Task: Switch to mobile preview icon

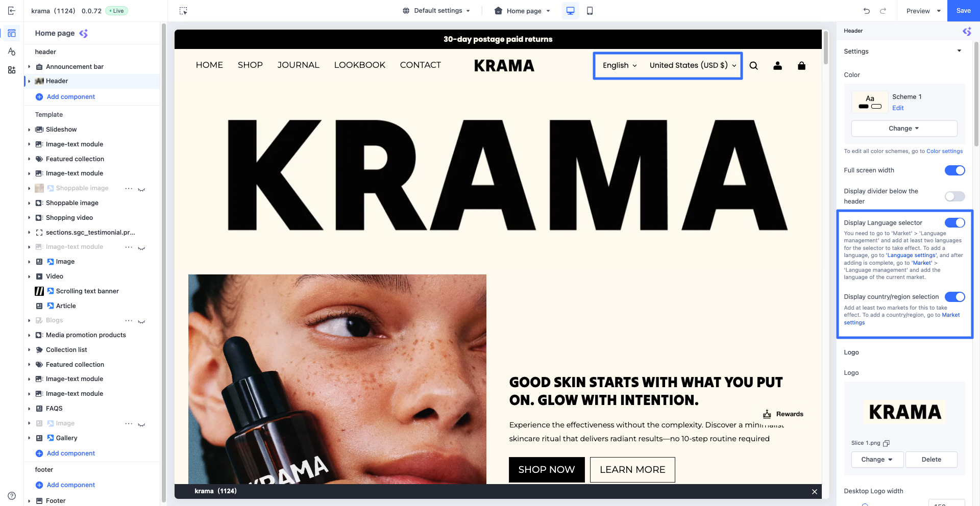Action: pyautogui.click(x=590, y=11)
